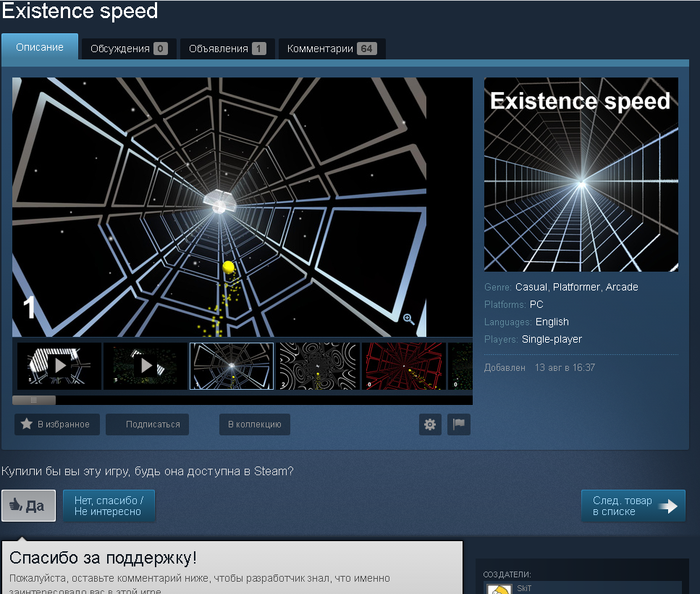Click the Подписаться button
Screen dimensions: 700x594
coord(148,424)
